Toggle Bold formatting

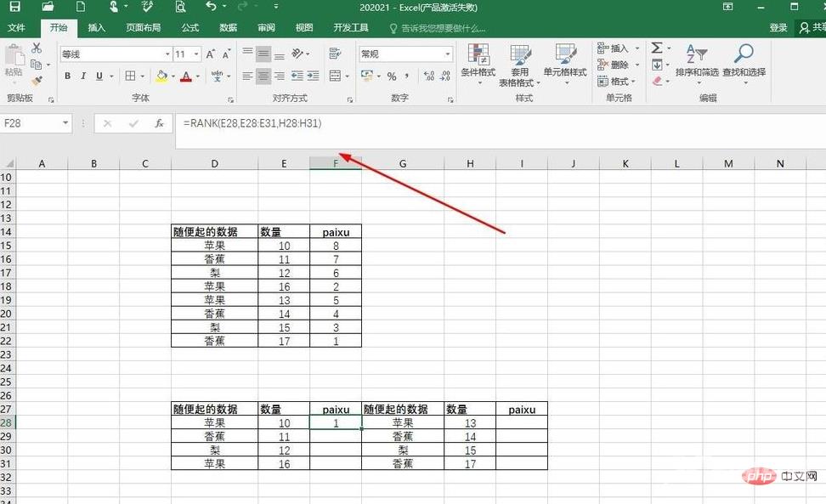[68, 76]
